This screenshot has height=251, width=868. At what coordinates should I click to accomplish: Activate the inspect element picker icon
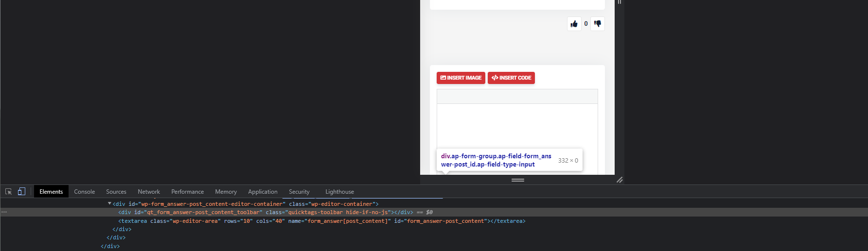tap(8, 192)
